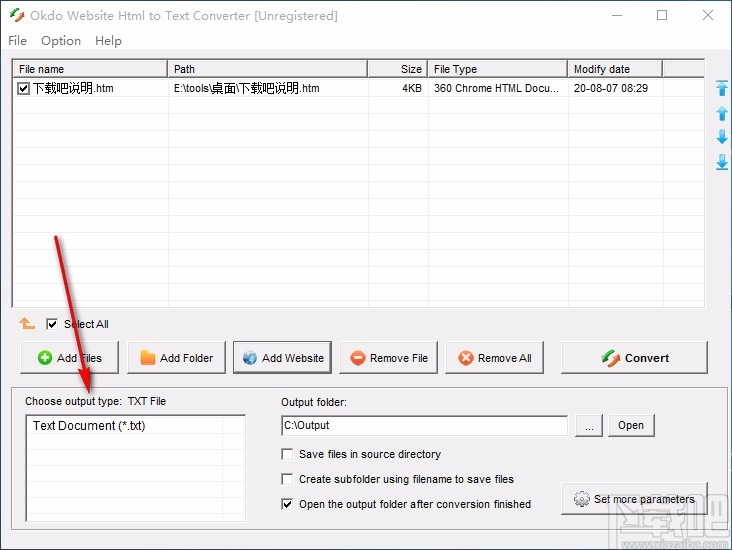The image size is (732, 550).
Task: Move selected file to top of list
Action: [x=722, y=88]
